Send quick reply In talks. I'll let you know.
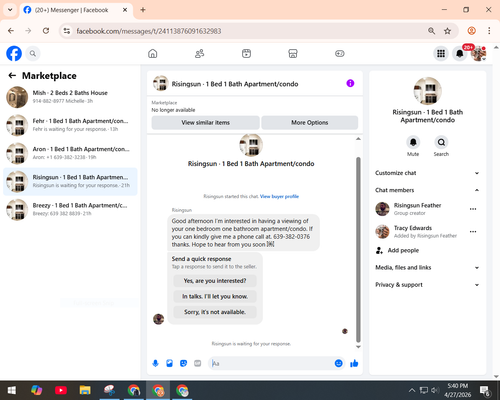Image resolution: width=500 pixels, height=400 pixels. [x=215, y=296]
